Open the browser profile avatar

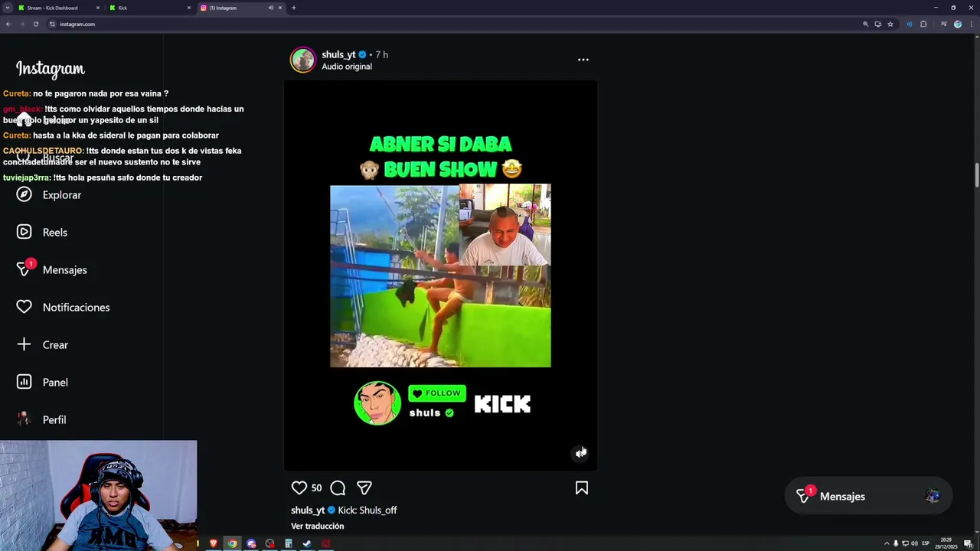pyautogui.click(x=958, y=24)
